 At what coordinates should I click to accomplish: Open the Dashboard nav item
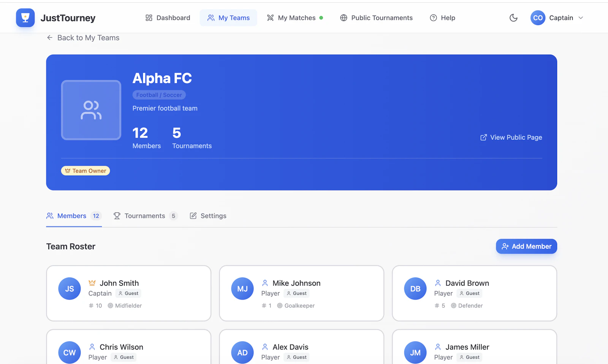(x=168, y=18)
